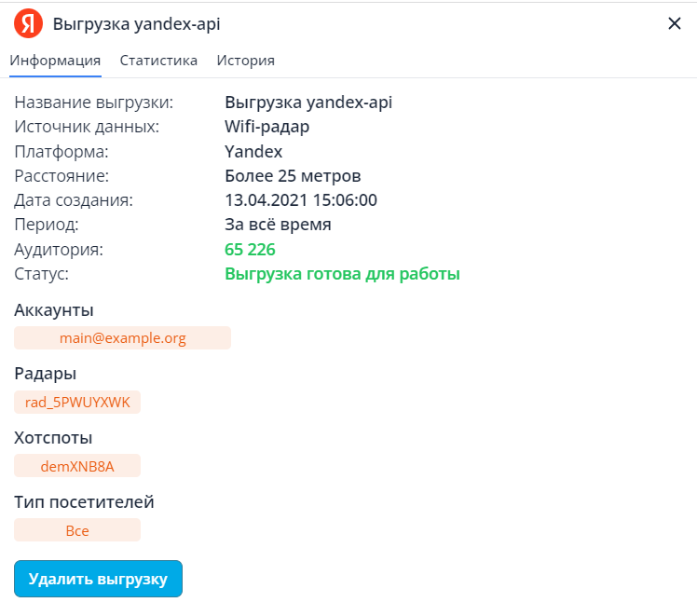
Task: Select the Все visitor type tag
Action: click(x=77, y=530)
